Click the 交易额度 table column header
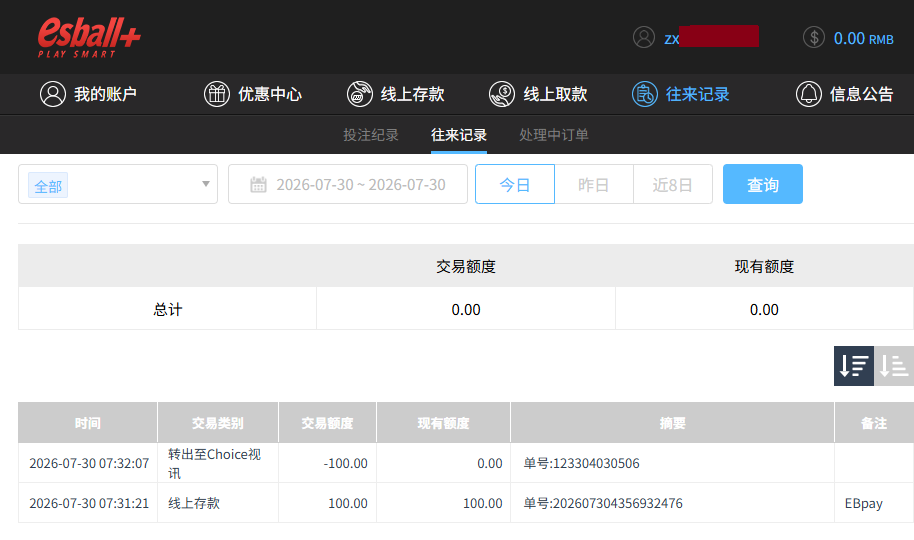 [x=327, y=423]
